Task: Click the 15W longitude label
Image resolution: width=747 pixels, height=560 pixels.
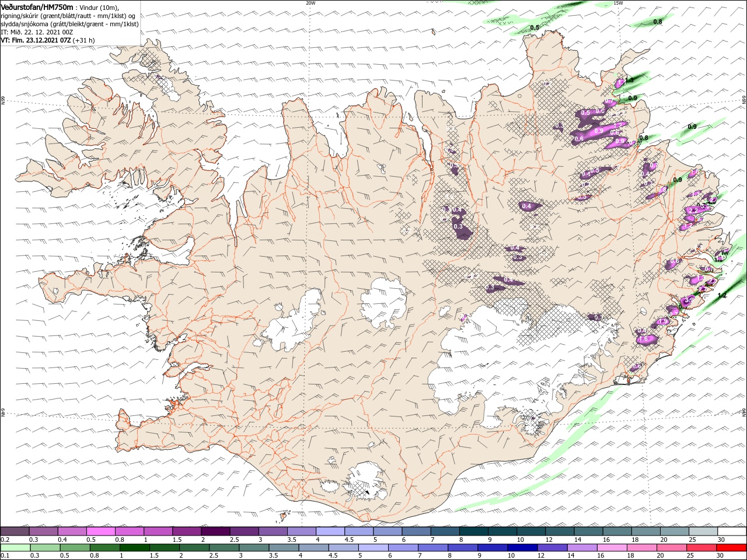Action: coord(617,3)
